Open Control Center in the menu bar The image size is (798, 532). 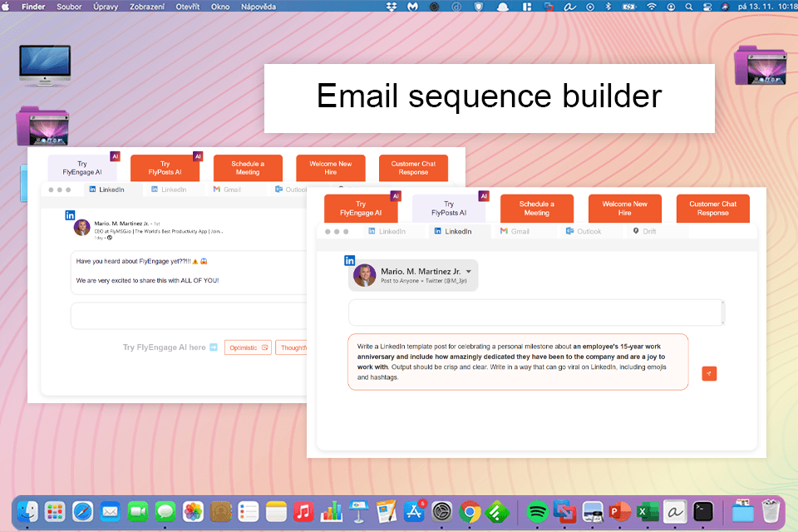[x=707, y=7]
